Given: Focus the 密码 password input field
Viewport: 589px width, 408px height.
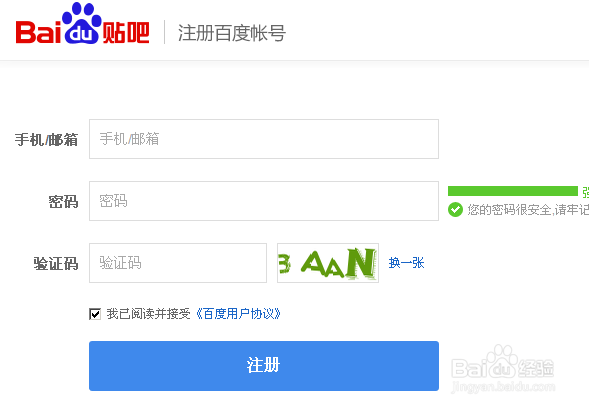Looking at the screenshot, I should pos(264,201).
